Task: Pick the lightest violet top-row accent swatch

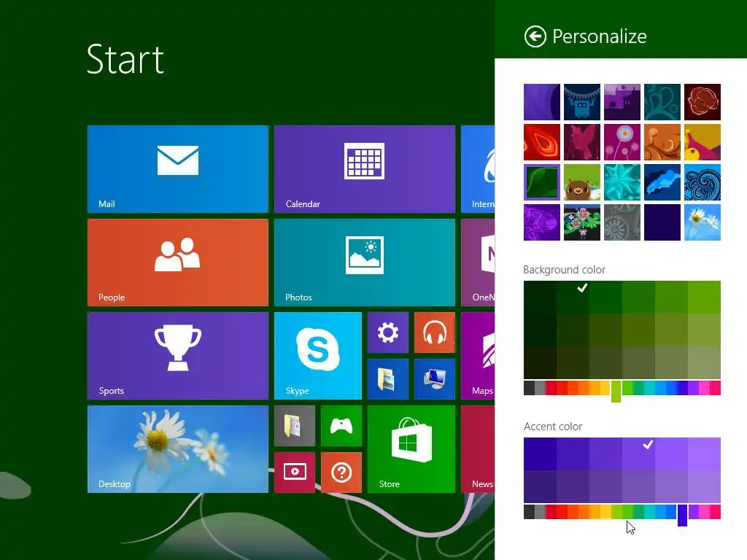Action: tap(704, 454)
